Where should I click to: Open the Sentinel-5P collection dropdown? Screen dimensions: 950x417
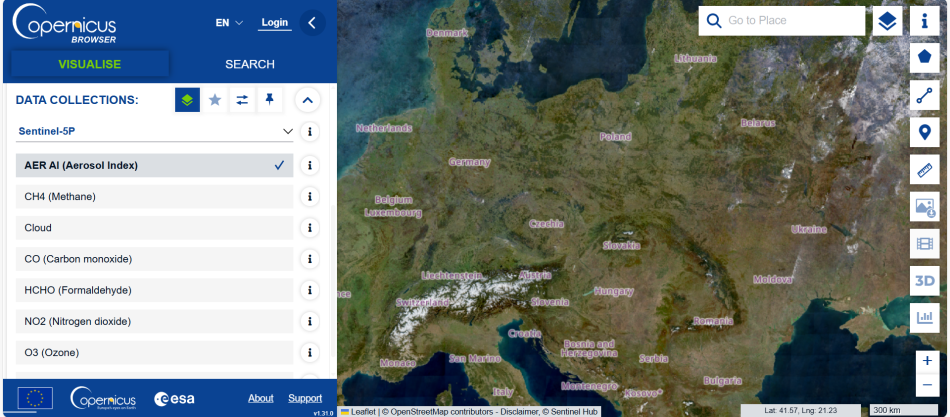(x=154, y=131)
